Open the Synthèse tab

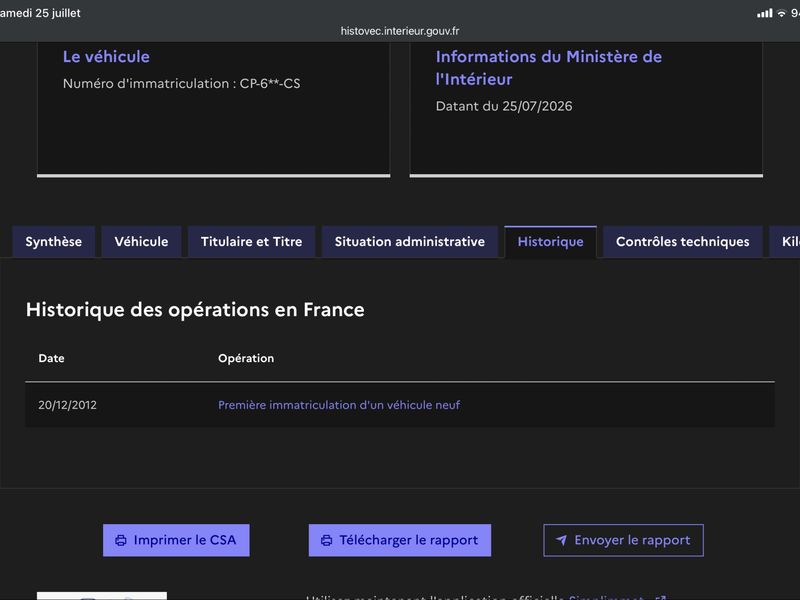(54, 241)
